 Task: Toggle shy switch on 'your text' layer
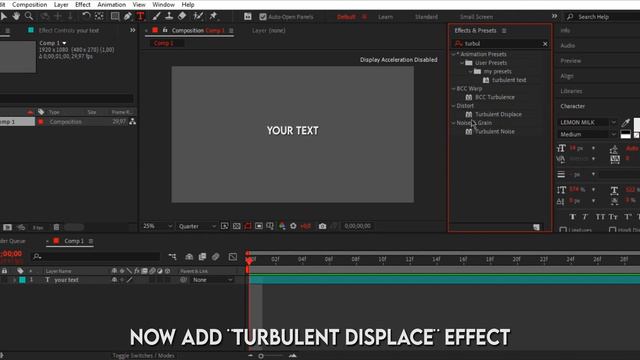click(x=114, y=280)
